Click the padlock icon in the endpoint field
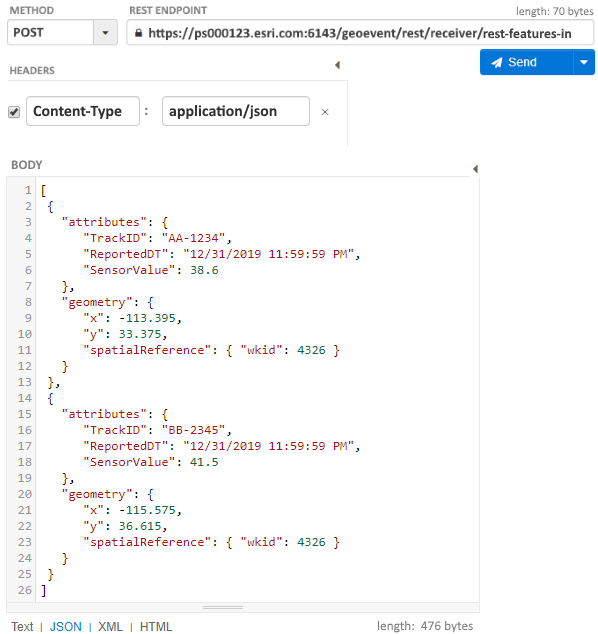The height and width of the screenshot is (634, 598). click(x=138, y=33)
